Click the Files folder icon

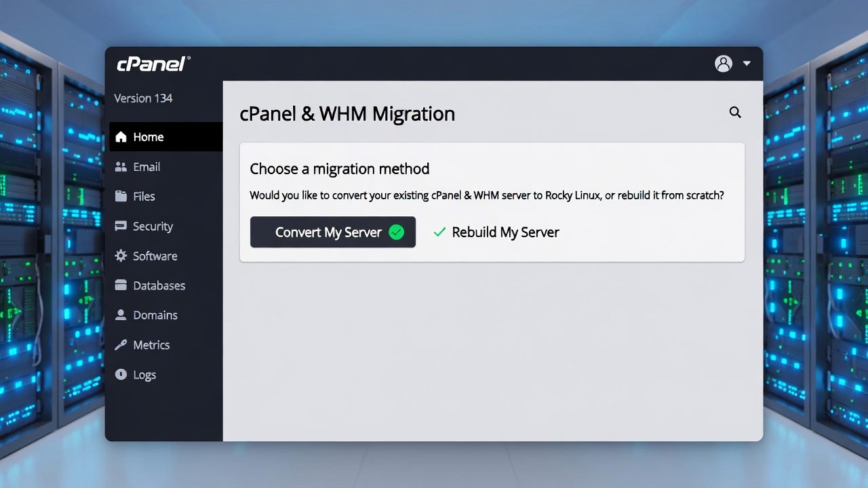click(121, 197)
